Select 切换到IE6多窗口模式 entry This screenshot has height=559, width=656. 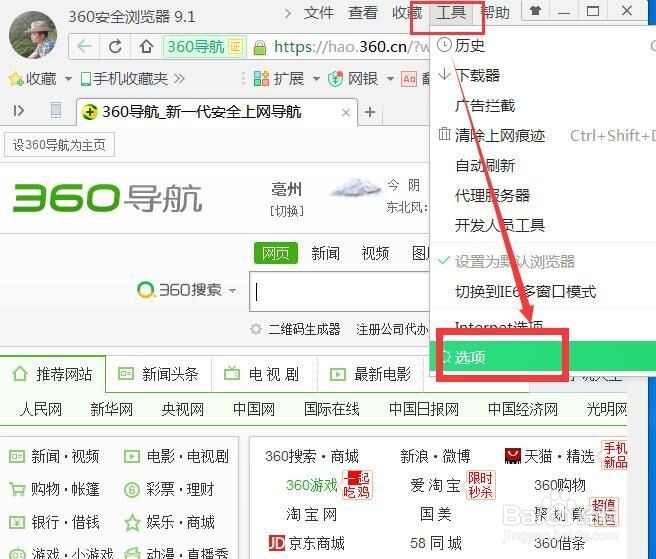[525, 292]
